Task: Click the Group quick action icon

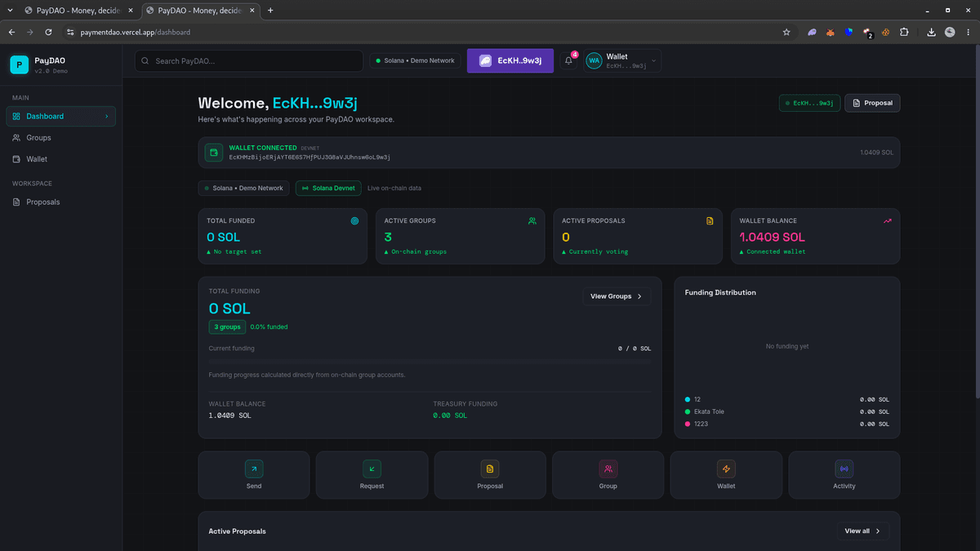Action: point(608,469)
